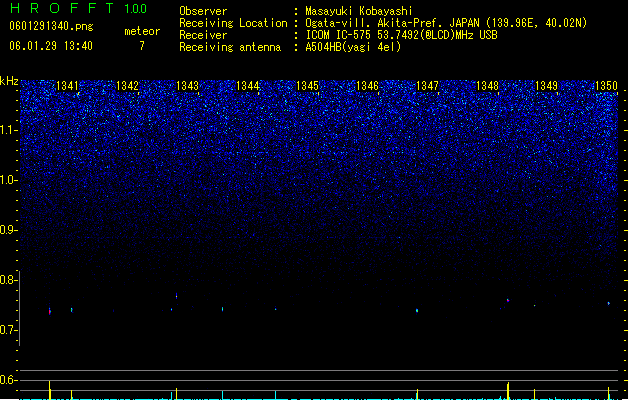Select the 1348 time marker label
The width and height of the screenshot is (629, 400).
coord(487,86)
